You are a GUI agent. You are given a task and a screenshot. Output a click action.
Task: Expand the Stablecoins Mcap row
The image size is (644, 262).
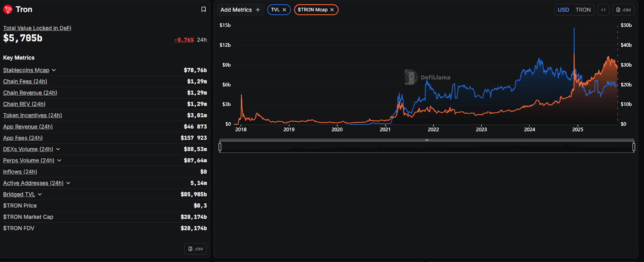tap(54, 70)
